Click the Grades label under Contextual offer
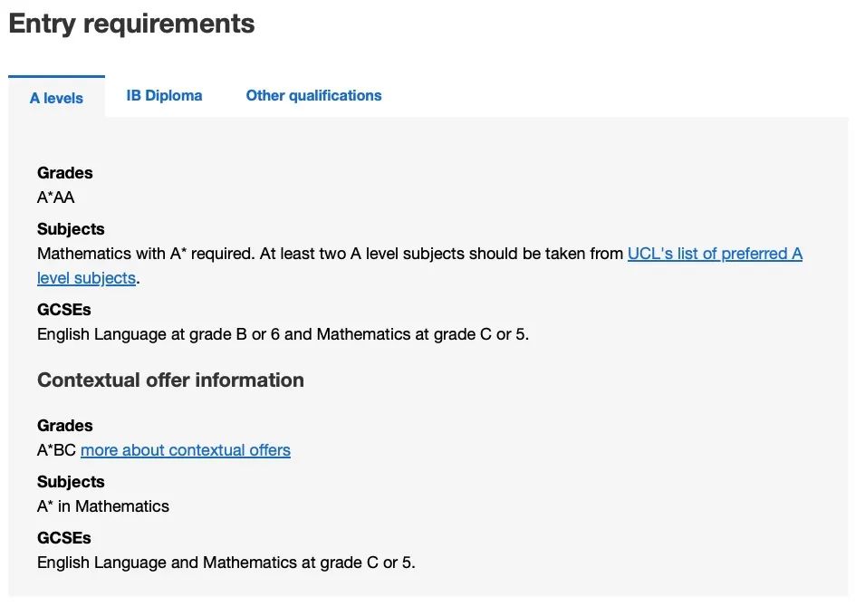The width and height of the screenshot is (865, 616). point(65,426)
